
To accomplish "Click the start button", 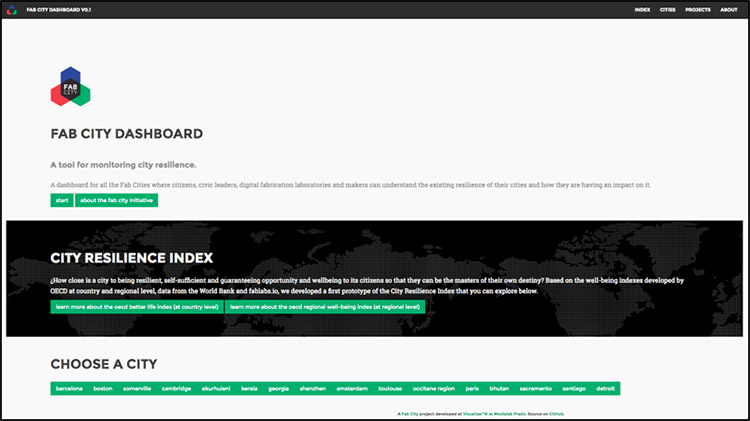I will pos(62,200).
